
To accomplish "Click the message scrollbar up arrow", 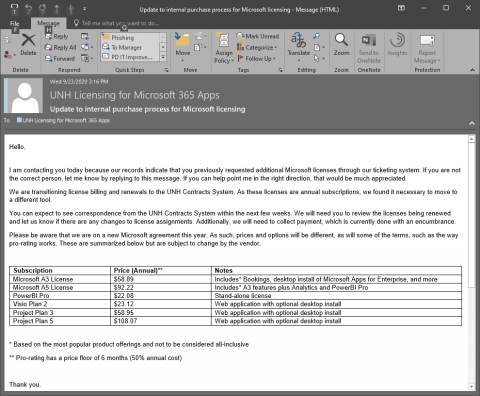I will click(x=471, y=139).
